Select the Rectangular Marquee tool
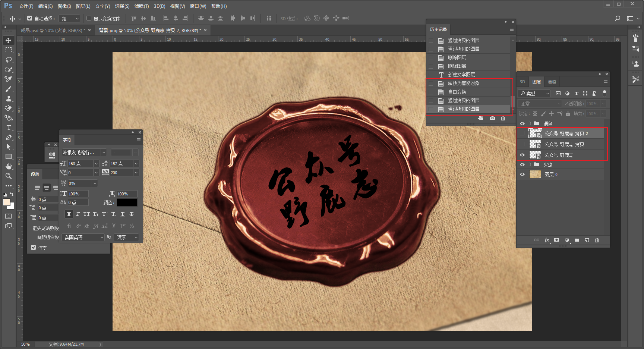 pyautogui.click(x=9, y=50)
